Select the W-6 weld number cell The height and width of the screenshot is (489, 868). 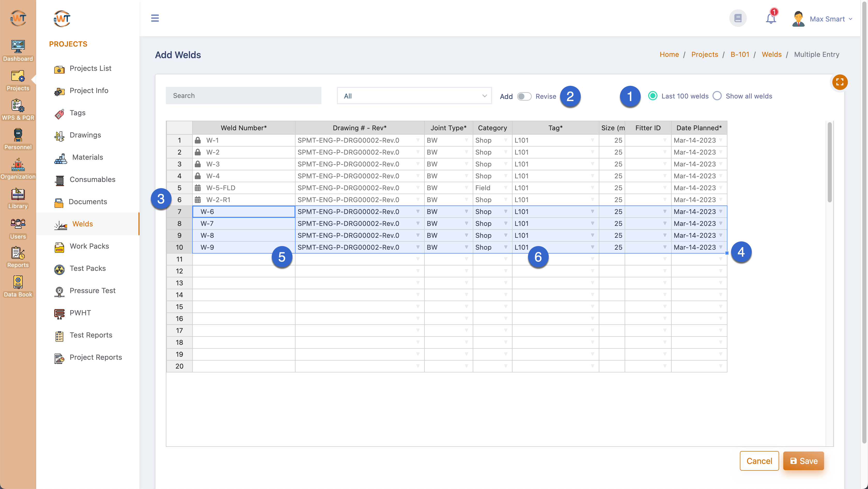point(244,212)
